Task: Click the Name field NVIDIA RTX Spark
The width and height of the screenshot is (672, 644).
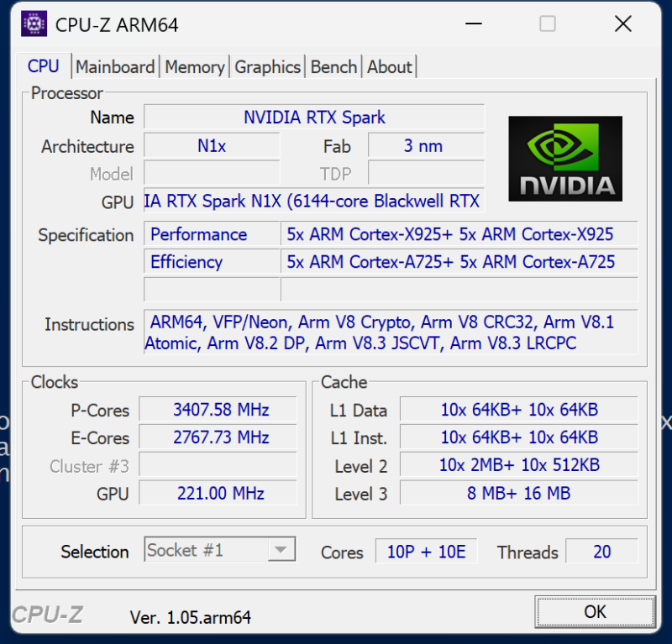Action: point(314,117)
